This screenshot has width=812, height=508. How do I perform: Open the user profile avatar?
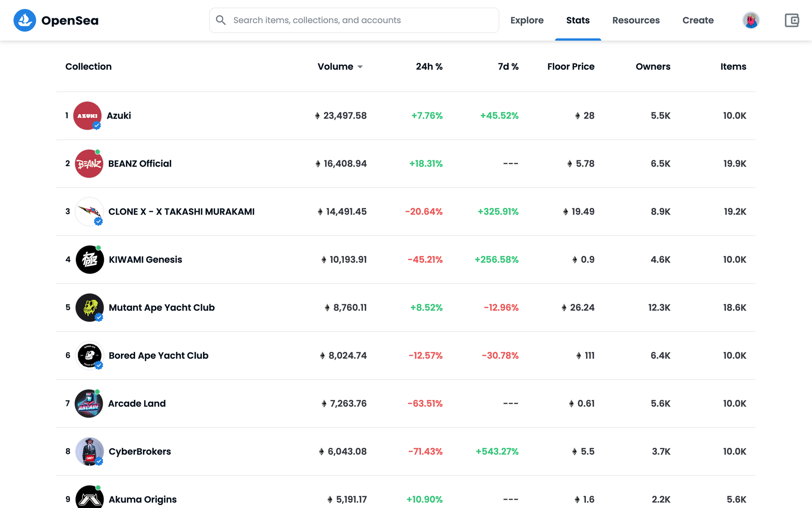point(751,20)
